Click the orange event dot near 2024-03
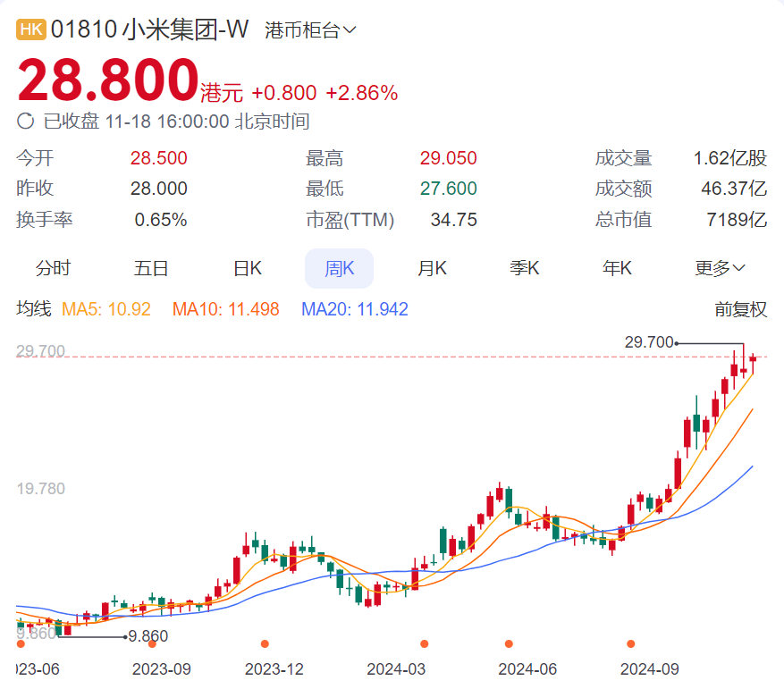784x689 pixels. pos(425,644)
